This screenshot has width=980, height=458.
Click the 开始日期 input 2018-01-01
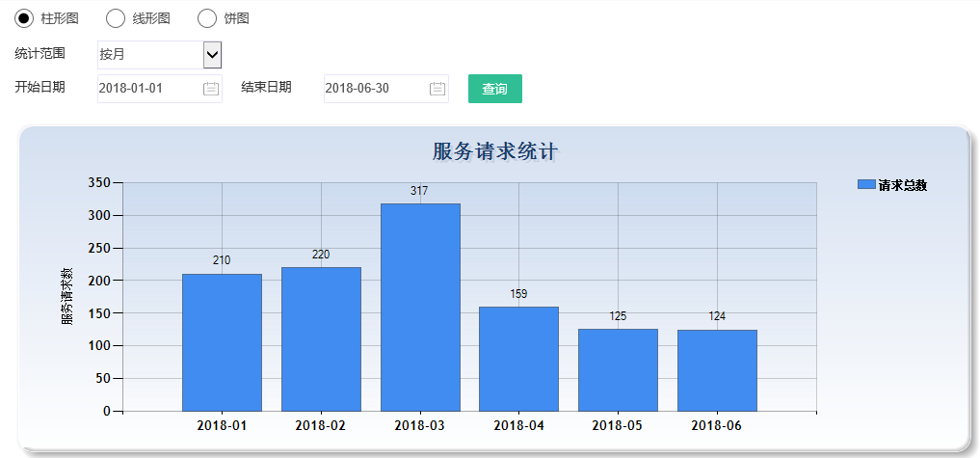[147, 89]
